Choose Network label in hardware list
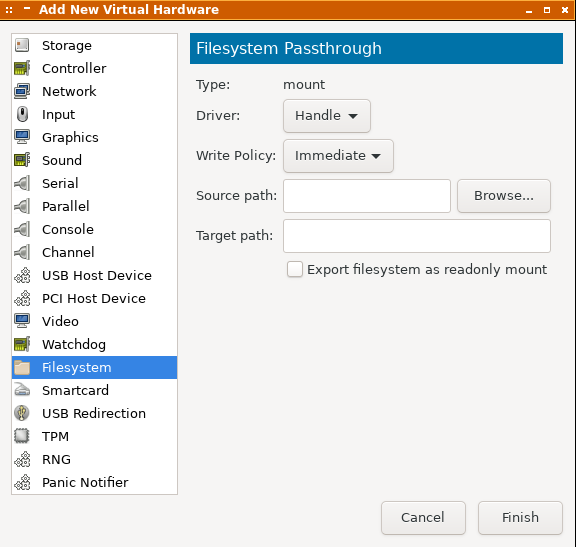The height and width of the screenshot is (547, 576). 69,91
